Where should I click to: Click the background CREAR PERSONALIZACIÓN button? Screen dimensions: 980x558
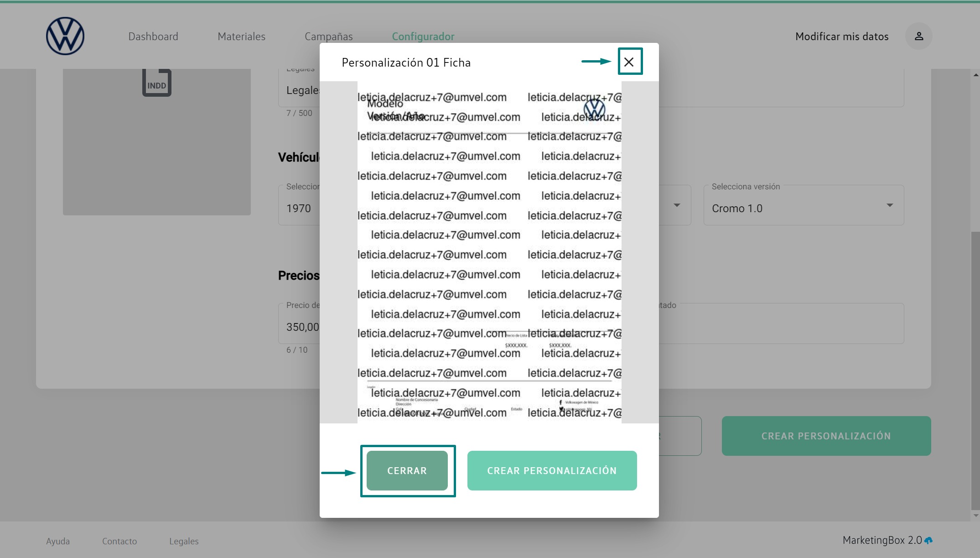tap(826, 436)
